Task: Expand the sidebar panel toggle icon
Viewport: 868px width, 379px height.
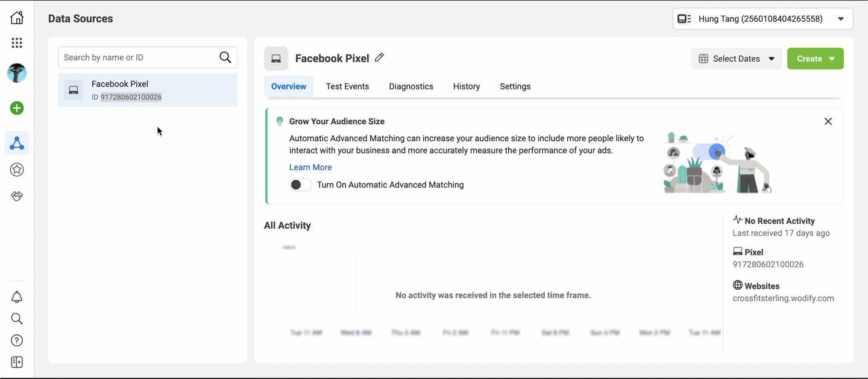Action: click(x=17, y=362)
